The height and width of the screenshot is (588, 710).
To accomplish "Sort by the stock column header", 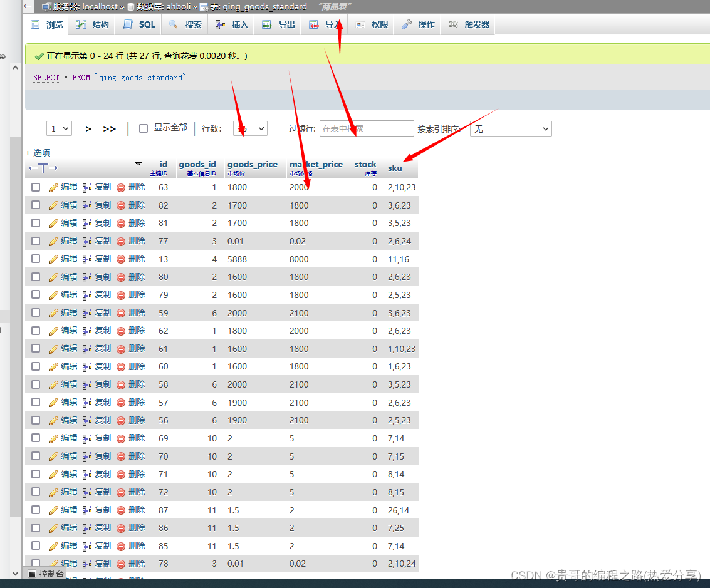I will point(365,164).
